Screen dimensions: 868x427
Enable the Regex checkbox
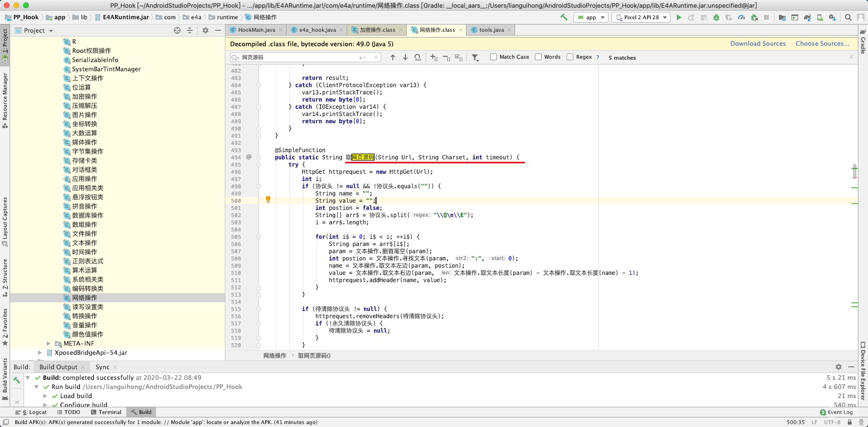point(570,57)
